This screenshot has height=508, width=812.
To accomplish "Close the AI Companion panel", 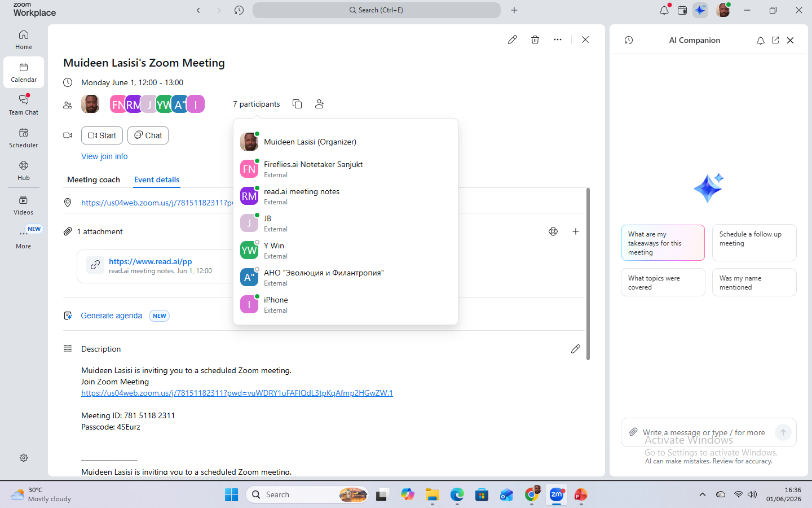I will (x=790, y=40).
